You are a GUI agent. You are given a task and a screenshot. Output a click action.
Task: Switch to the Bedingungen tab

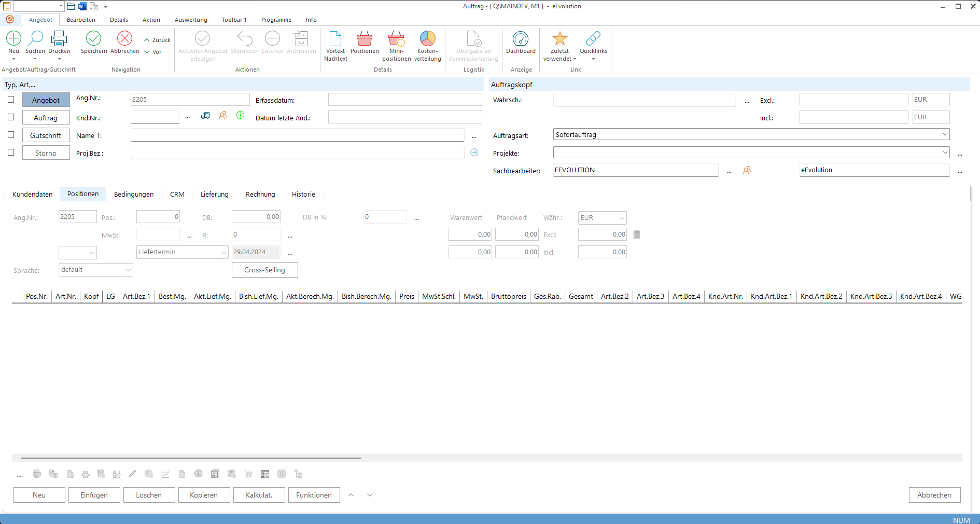[134, 194]
